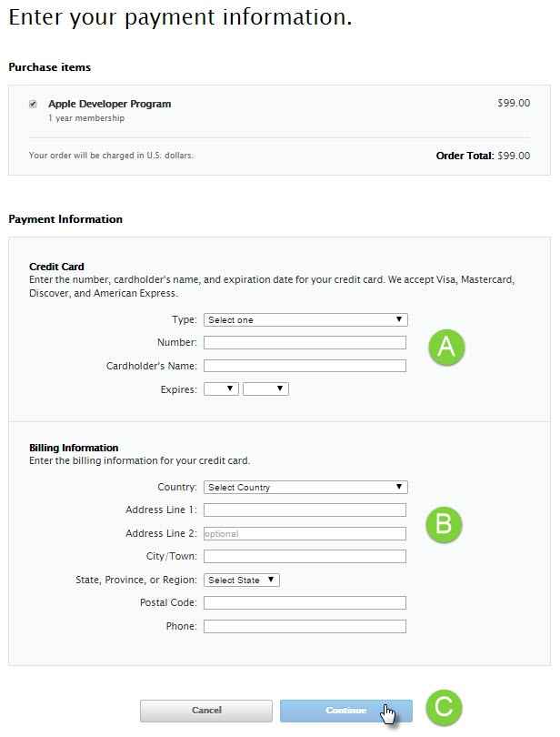The height and width of the screenshot is (737, 560).
Task: Focus the Cardholder's Name field
Action: click(305, 366)
